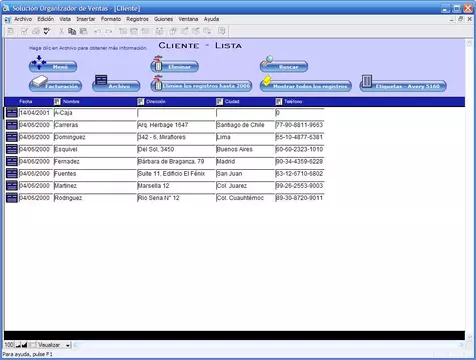Sort by the Nombre column icon
The width and height of the screenshot is (476, 360).
(57, 101)
